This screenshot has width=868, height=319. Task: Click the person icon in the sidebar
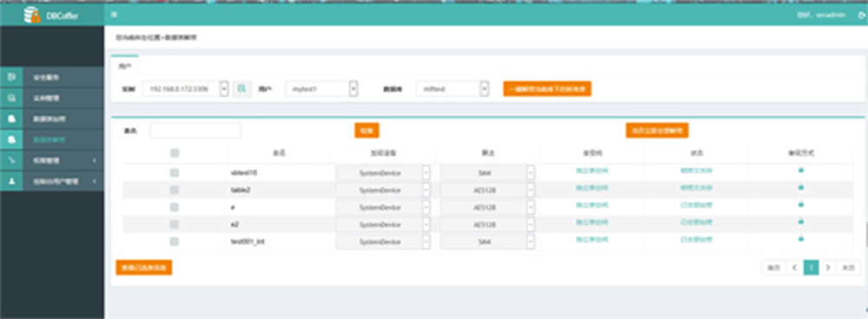tap(11, 181)
